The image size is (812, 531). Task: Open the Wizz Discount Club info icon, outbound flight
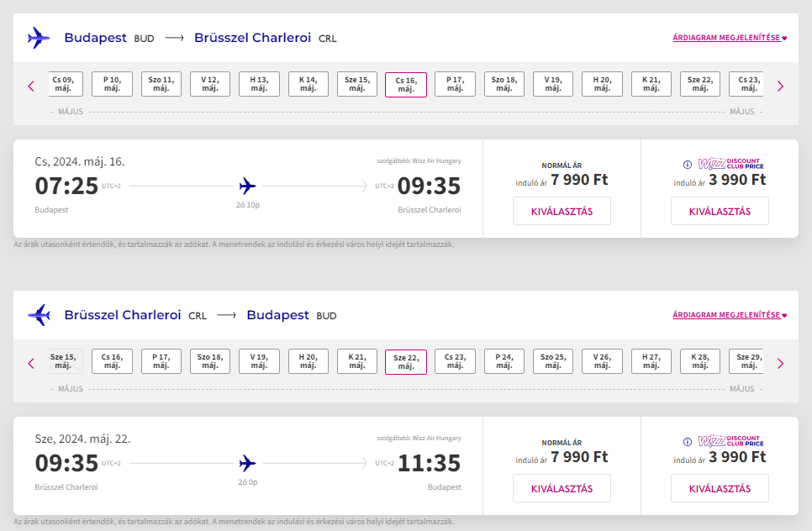[x=688, y=165]
